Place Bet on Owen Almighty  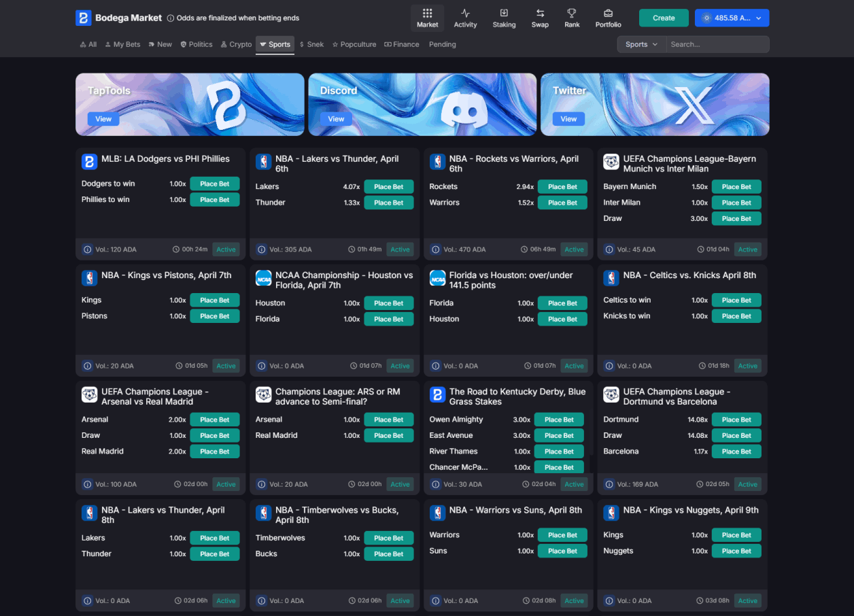point(559,420)
